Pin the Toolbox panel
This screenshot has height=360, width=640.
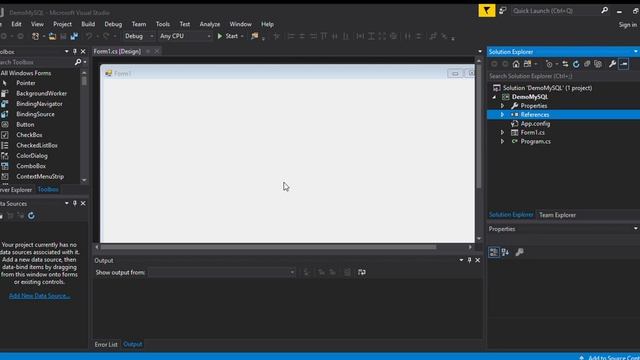[x=75, y=51]
